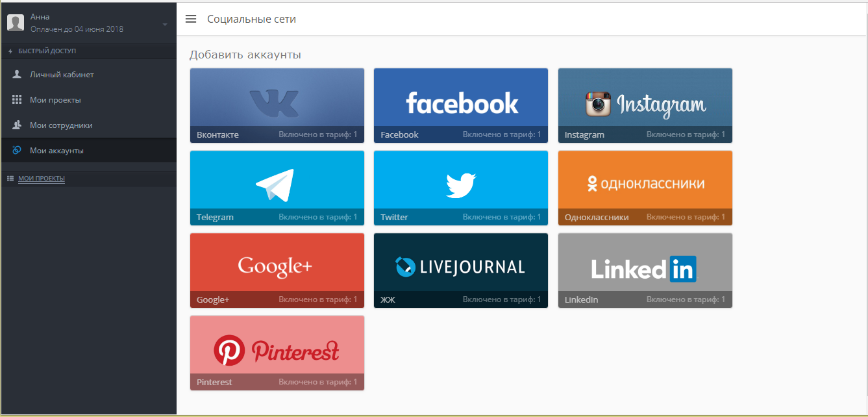Viewport: 868px width, 417px height.
Task: Click the Pinterest P logo icon
Action: (x=229, y=351)
